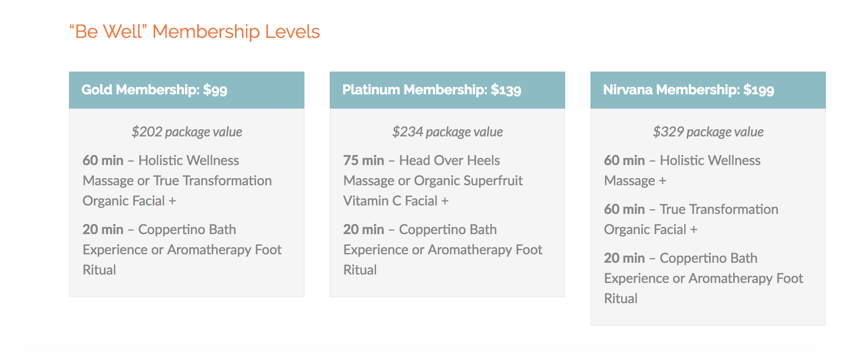This screenshot has width=868, height=352.
Task: Click Nirvana's 20 min Coppertino Bath line
Action: click(680, 258)
